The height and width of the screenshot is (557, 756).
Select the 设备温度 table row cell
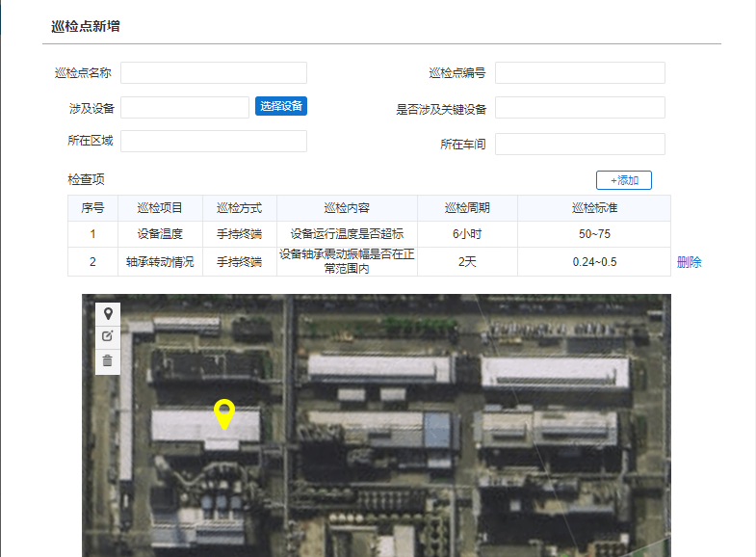[160, 234]
